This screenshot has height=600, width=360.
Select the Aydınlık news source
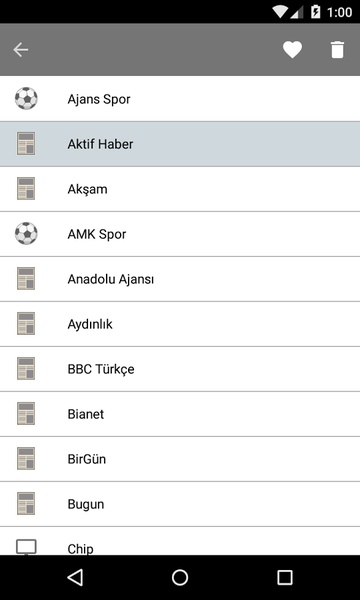180,324
